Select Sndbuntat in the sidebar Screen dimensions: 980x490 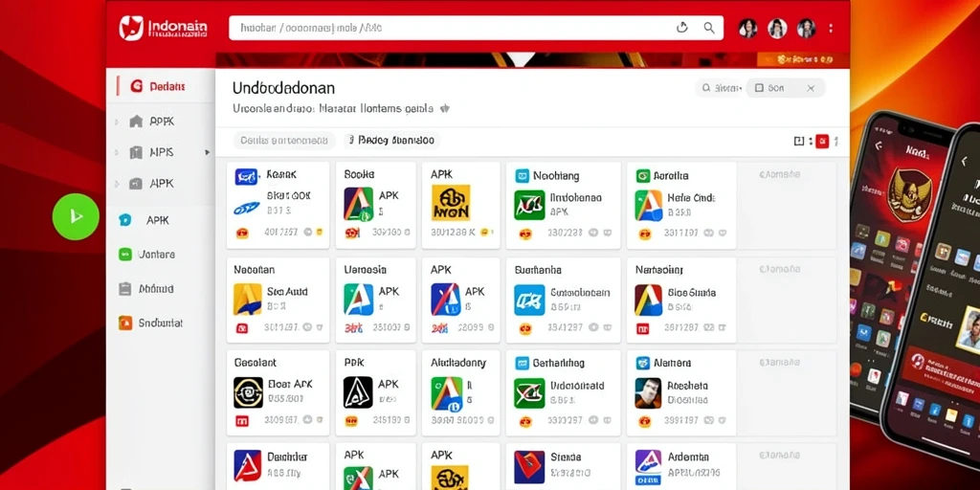pos(161,323)
